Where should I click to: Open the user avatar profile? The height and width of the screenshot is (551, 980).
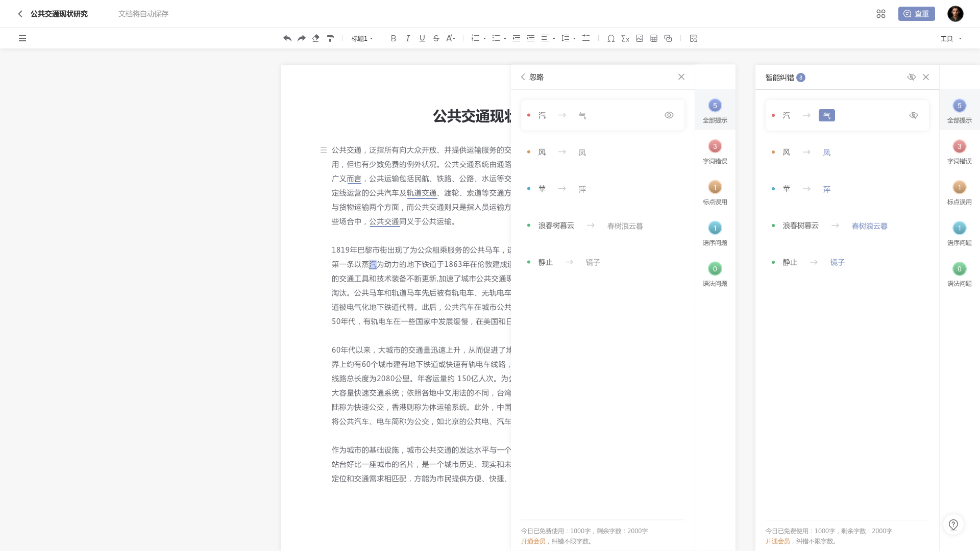pos(955,14)
